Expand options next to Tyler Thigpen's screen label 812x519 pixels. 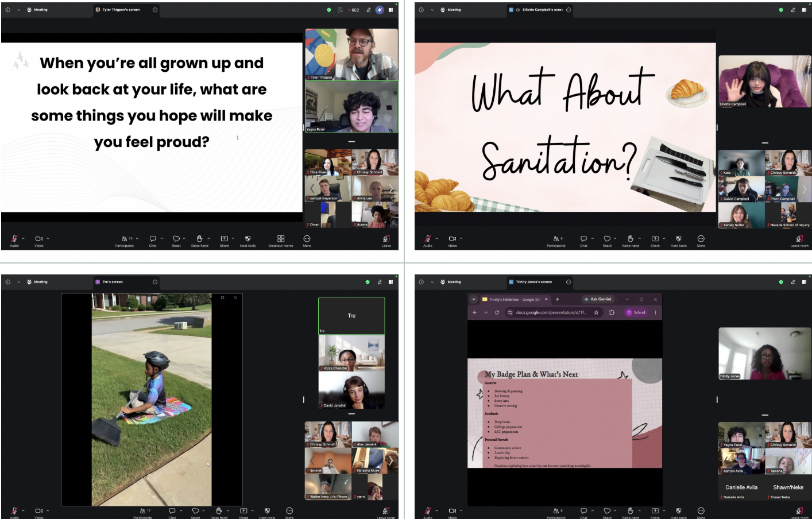pyautogui.click(x=155, y=10)
